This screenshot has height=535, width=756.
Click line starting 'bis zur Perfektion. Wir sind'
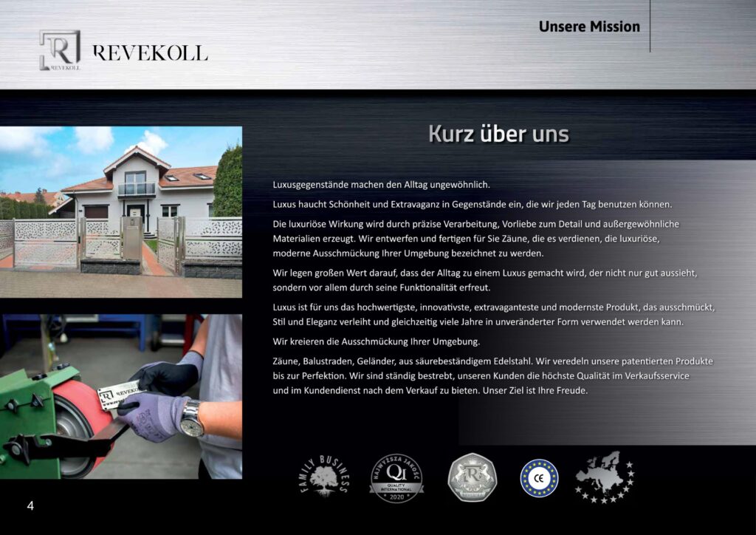click(481, 376)
